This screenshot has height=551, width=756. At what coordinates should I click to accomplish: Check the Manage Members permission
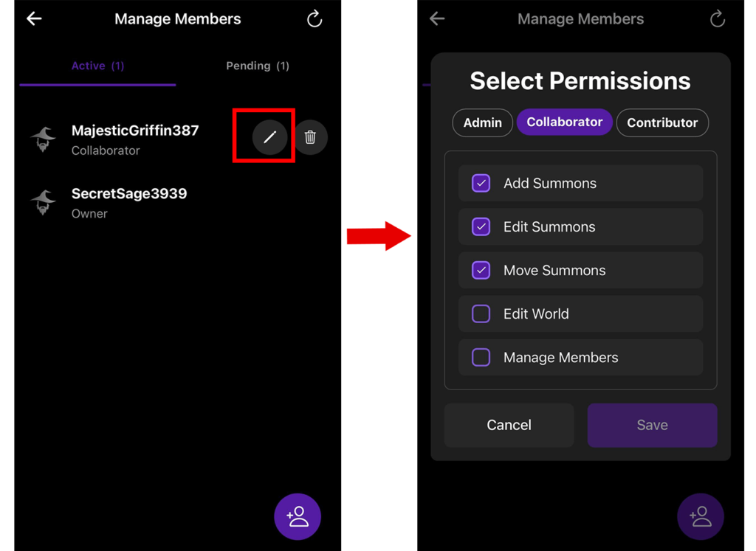click(x=481, y=357)
